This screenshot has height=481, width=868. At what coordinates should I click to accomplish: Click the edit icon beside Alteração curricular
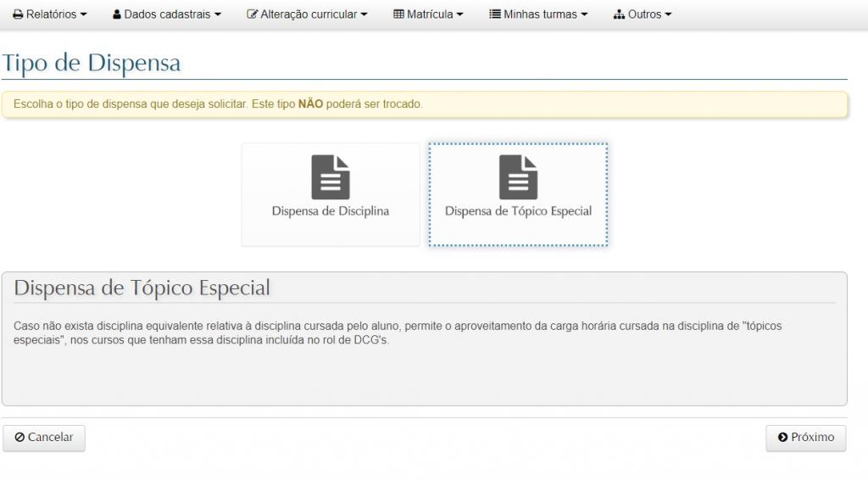tap(252, 14)
